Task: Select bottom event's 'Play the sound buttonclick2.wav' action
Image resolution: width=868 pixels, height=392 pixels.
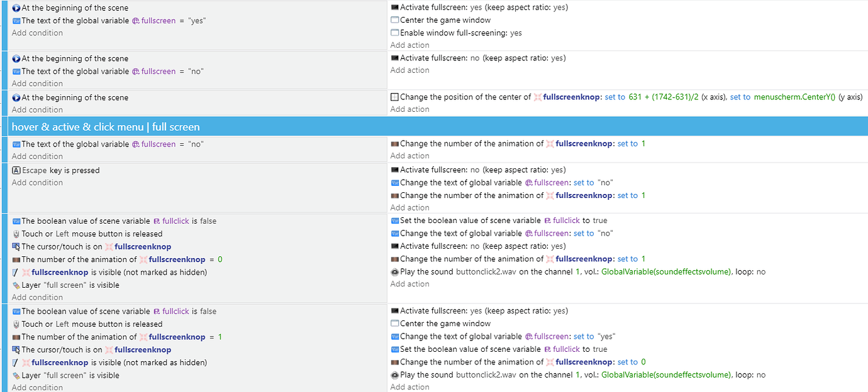Action: (578, 374)
